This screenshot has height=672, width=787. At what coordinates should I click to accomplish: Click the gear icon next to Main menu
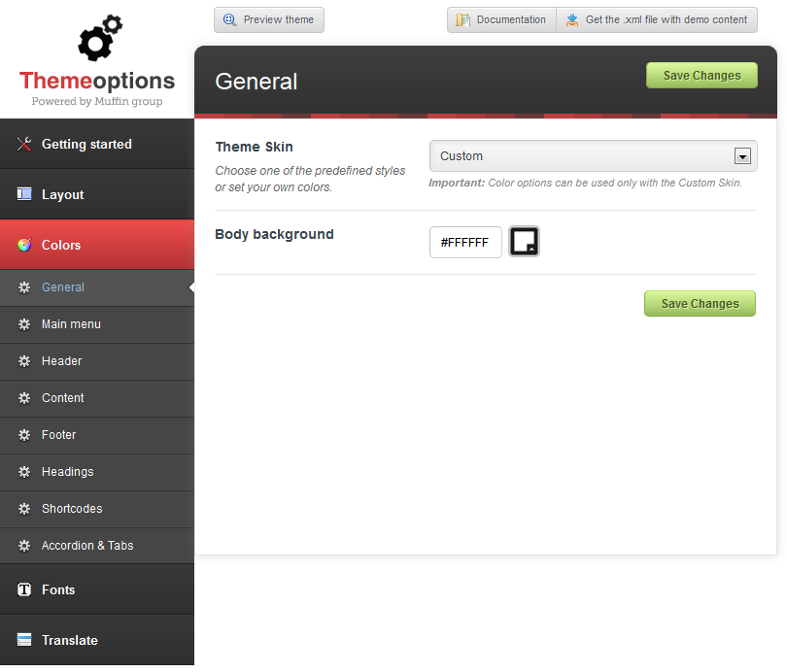pyautogui.click(x=24, y=324)
